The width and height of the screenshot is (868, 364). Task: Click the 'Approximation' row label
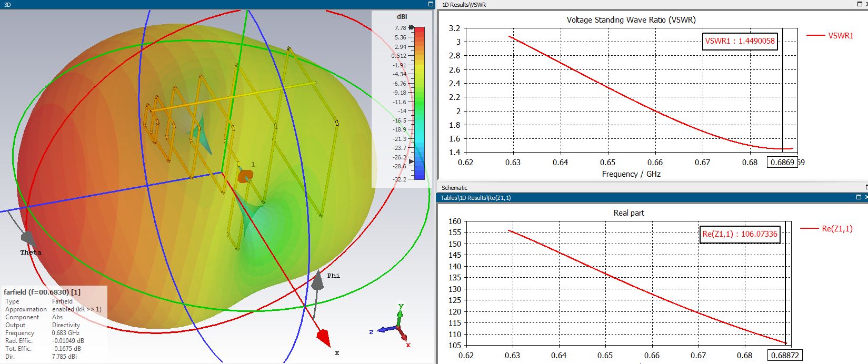pyautogui.click(x=26, y=309)
